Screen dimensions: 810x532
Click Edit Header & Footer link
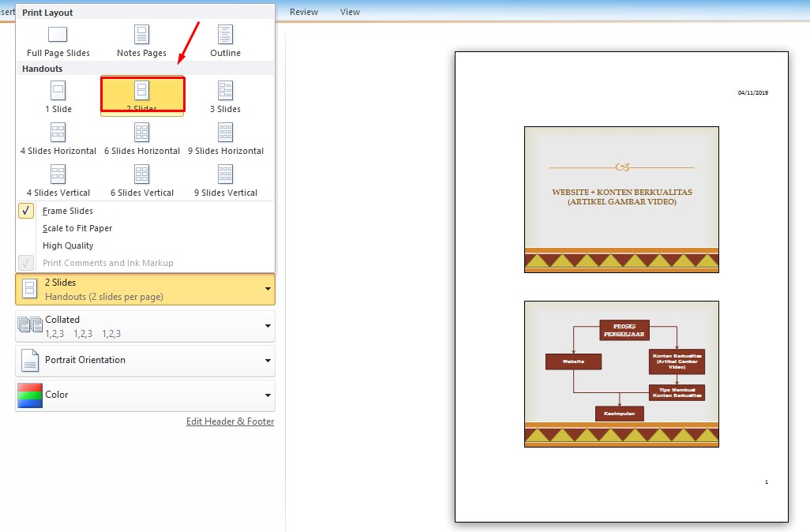click(230, 421)
